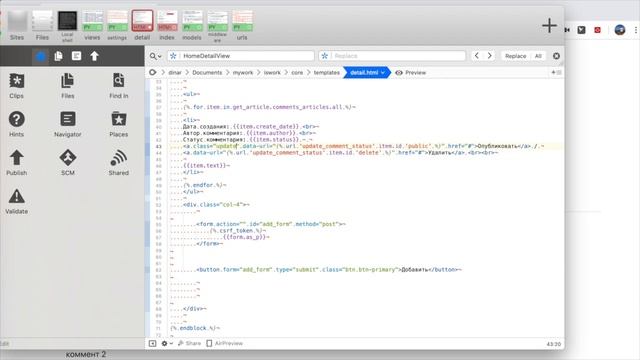Select the upload arrow icon in the dark sidebar header
The height and width of the screenshot is (360, 640).
[94, 56]
